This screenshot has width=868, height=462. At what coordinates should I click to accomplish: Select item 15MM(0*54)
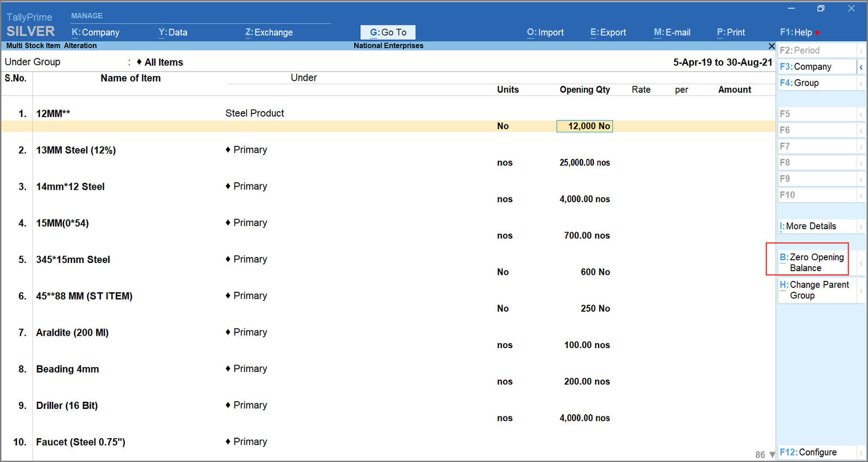[x=62, y=223]
